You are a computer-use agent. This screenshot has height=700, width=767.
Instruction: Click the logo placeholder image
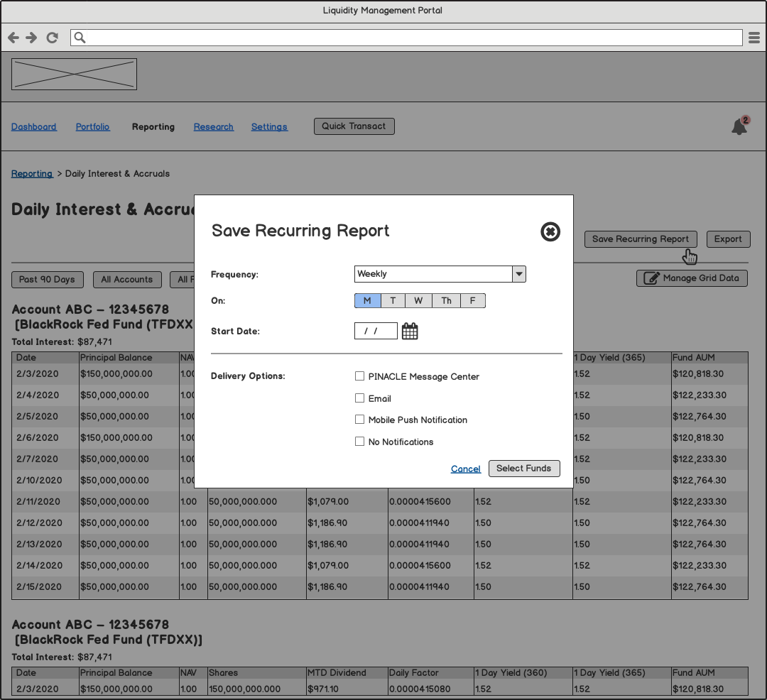click(75, 75)
